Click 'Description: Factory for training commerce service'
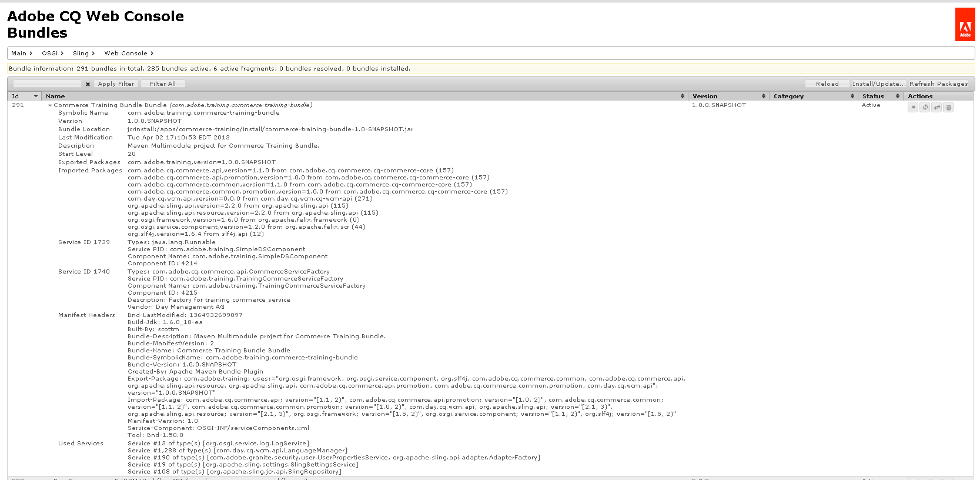Image resolution: width=980 pixels, height=480 pixels. pyautogui.click(x=209, y=300)
